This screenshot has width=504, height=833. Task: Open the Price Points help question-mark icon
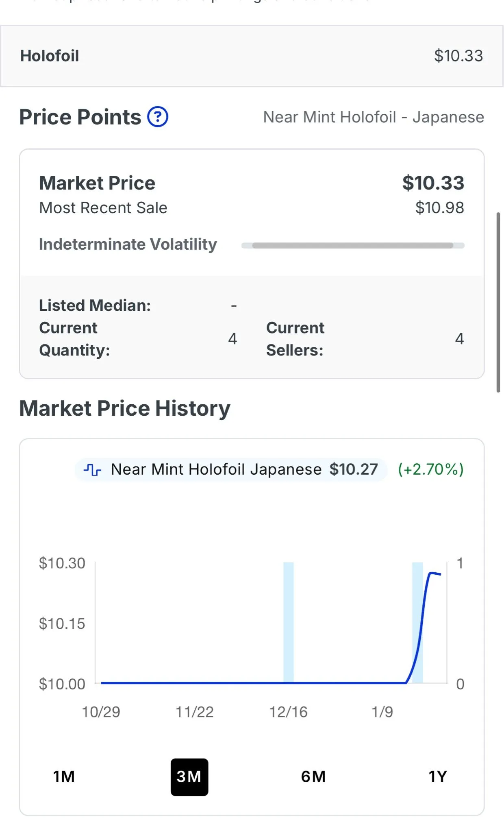point(158,117)
